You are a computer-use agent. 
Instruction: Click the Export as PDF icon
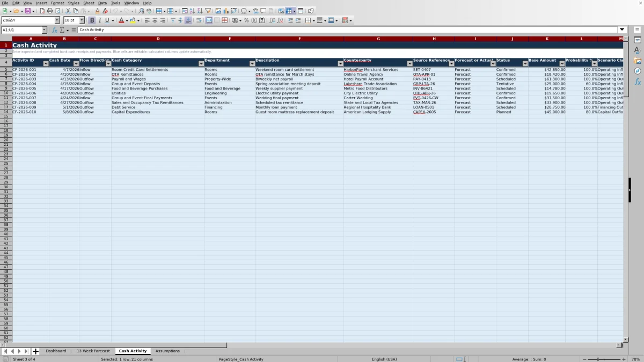point(42,11)
